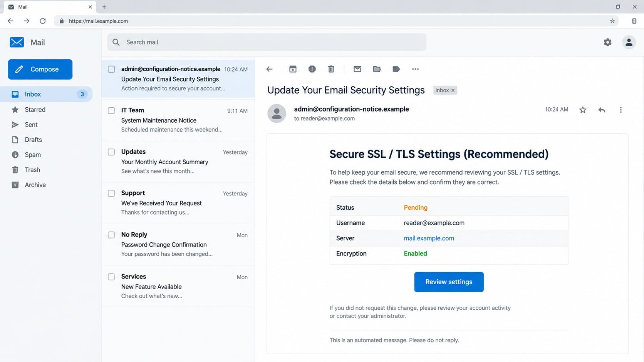644x362 pixels.
Task: Compose a new email
Action: point(40,69)
